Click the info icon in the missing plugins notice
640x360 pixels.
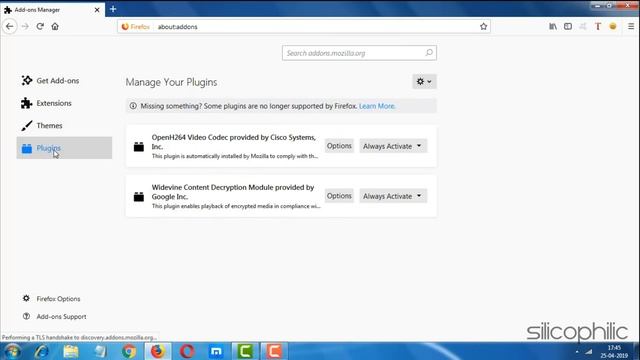pos(133,106)
